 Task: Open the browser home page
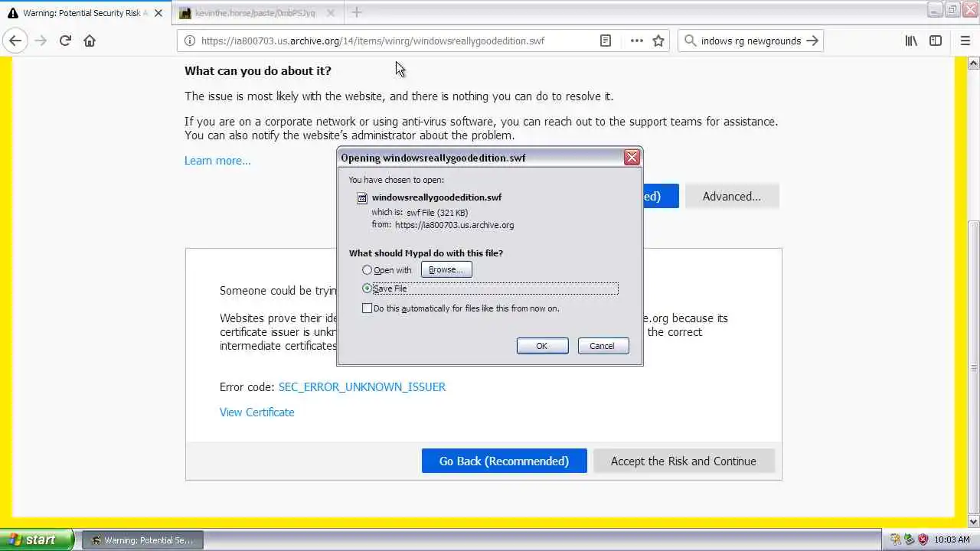[90, 41]
